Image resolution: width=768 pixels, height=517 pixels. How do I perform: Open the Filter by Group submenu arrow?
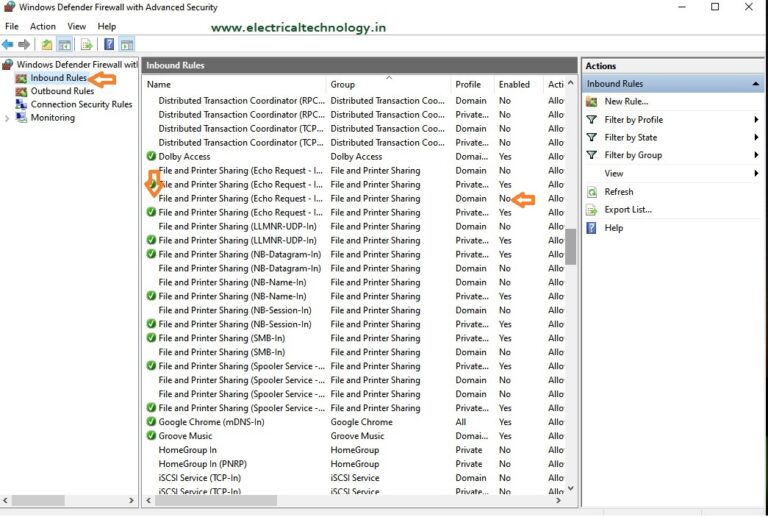coord(756,155)
